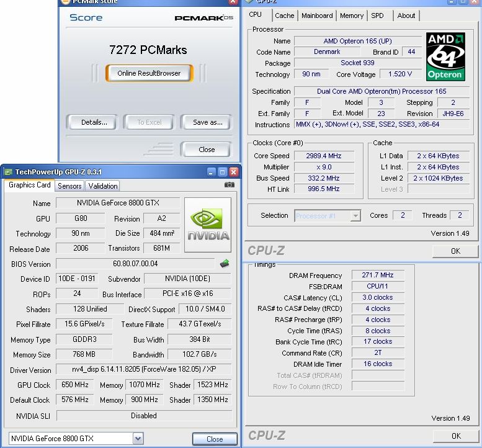Click the processor Name AMD Opteron 165 (UP)
Image resolution: width=482 pixels, height=448 pixels.
(358, 41)
